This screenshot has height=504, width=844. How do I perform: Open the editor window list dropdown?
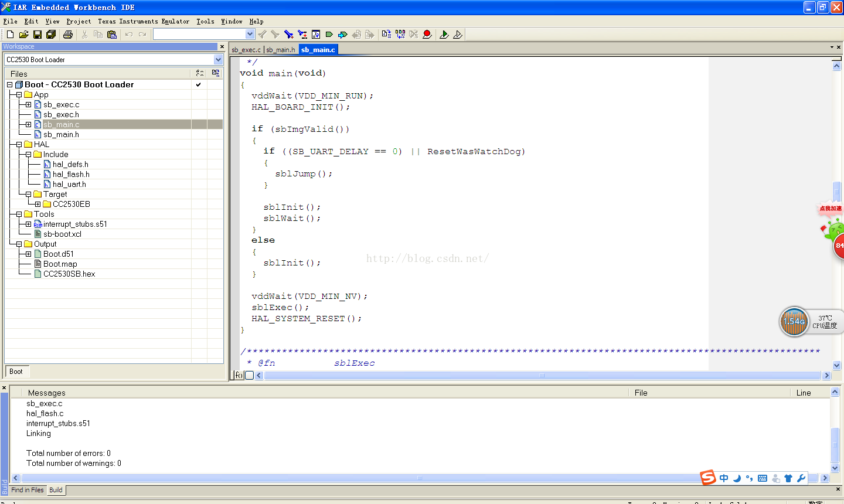[x=832, y=47]
